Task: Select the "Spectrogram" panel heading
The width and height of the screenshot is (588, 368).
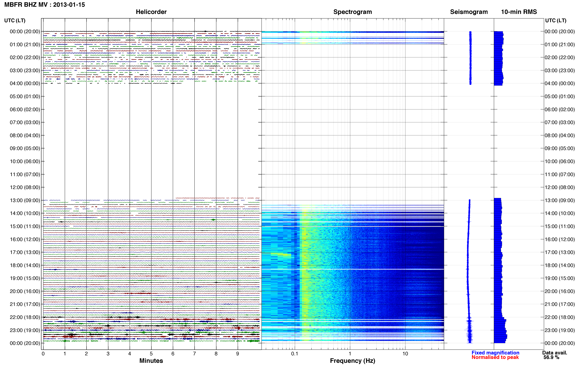Action: pos(352,12)
